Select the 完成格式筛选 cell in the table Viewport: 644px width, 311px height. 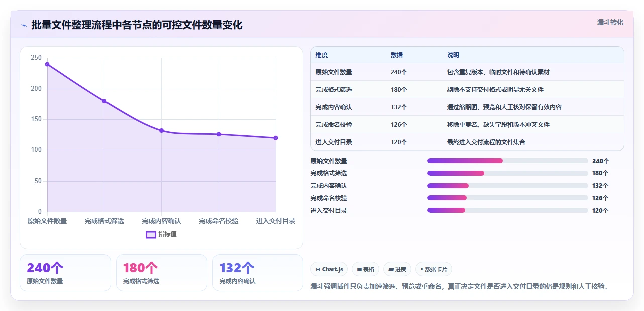coord(334,90)
